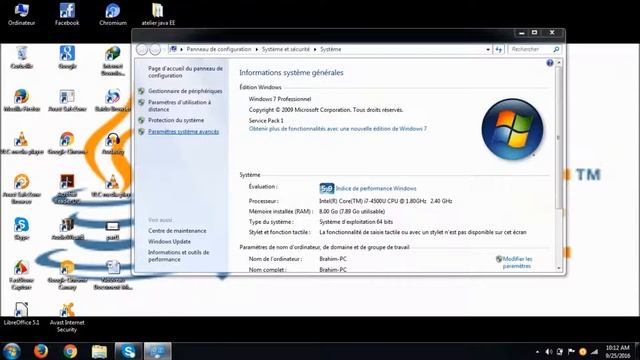The image size is (640, 360).
Task: Click Modifier les paramètres link
Action: tap(517, 262)
